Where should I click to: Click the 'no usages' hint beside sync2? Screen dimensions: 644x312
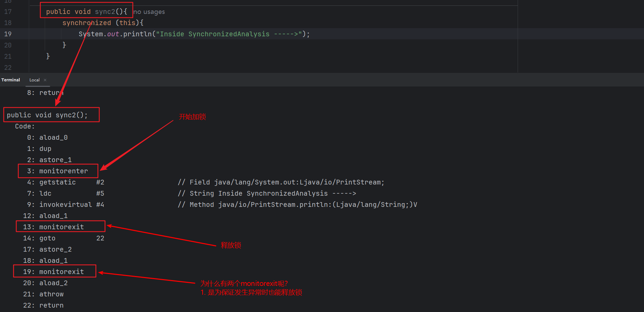click(x=149, y=12)
